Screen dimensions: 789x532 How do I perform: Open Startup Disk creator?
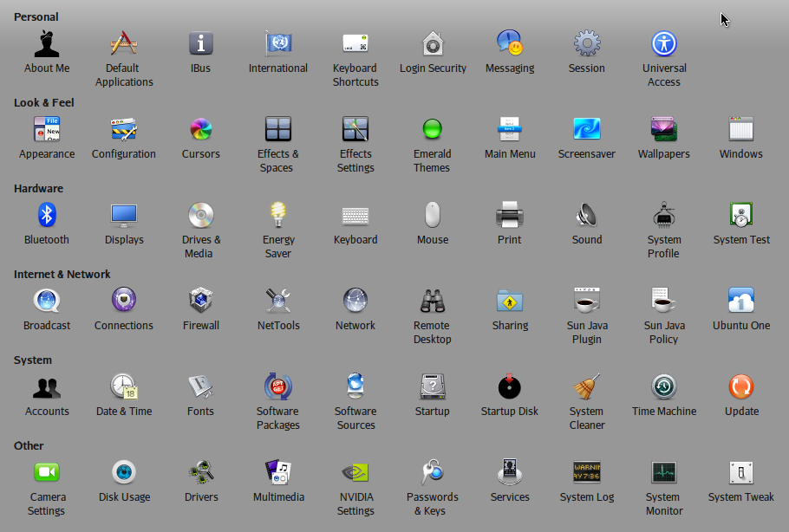pyautogui.click(x=509, y=387)
